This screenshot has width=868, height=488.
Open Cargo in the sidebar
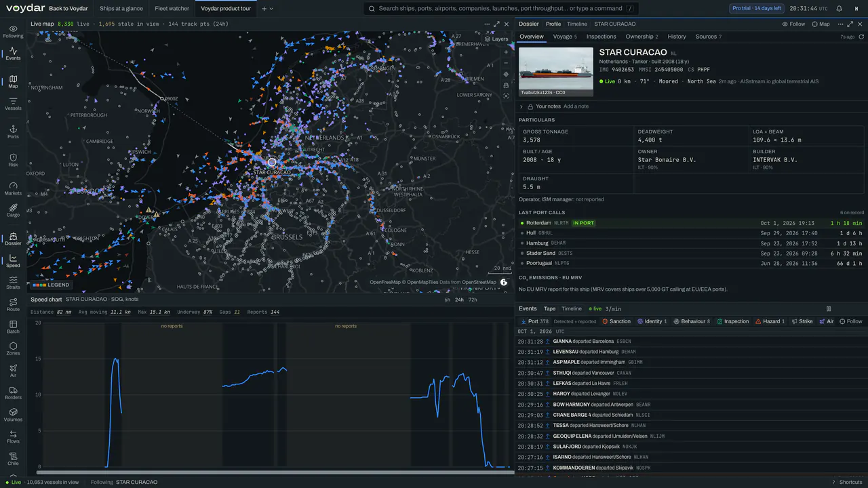tap(13, 211)
